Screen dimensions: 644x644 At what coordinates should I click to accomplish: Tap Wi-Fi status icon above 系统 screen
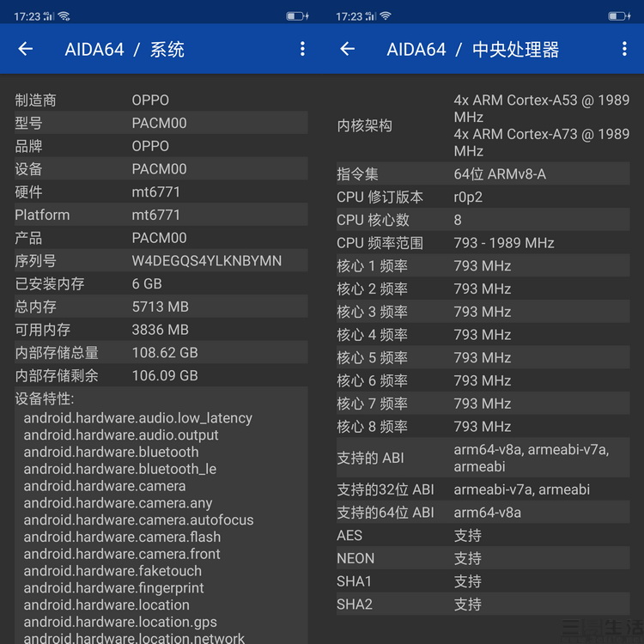[64, 16]
